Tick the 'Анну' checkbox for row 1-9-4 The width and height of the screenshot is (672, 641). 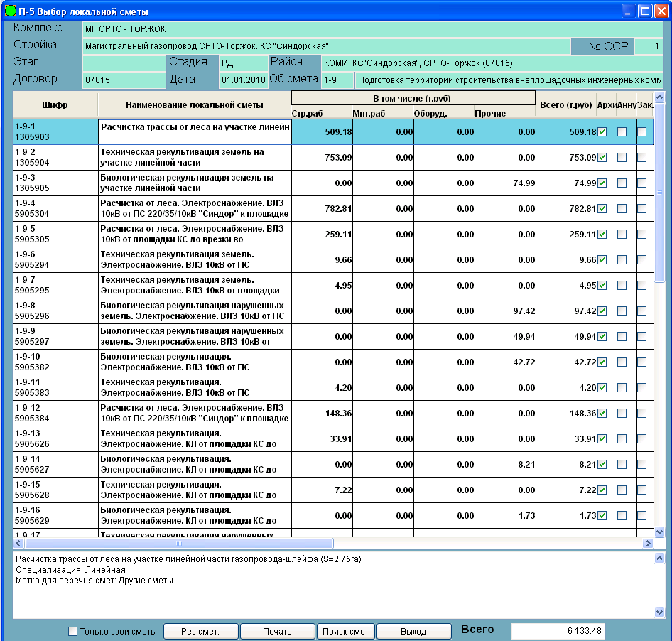(622, 209)
